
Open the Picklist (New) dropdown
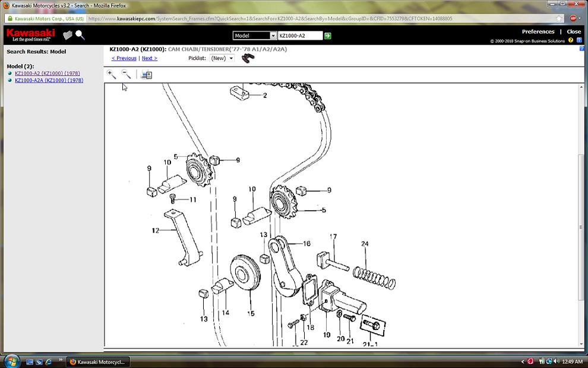coord(222,58)
